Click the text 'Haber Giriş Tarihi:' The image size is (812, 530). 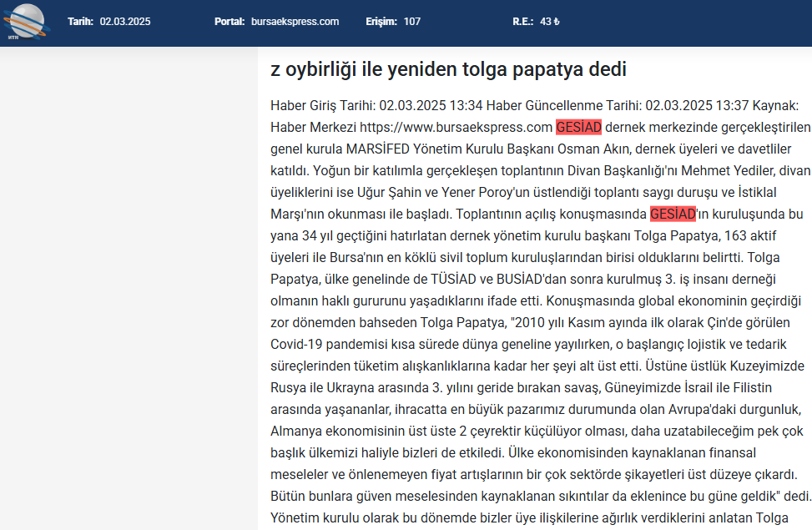pos(323,106)
